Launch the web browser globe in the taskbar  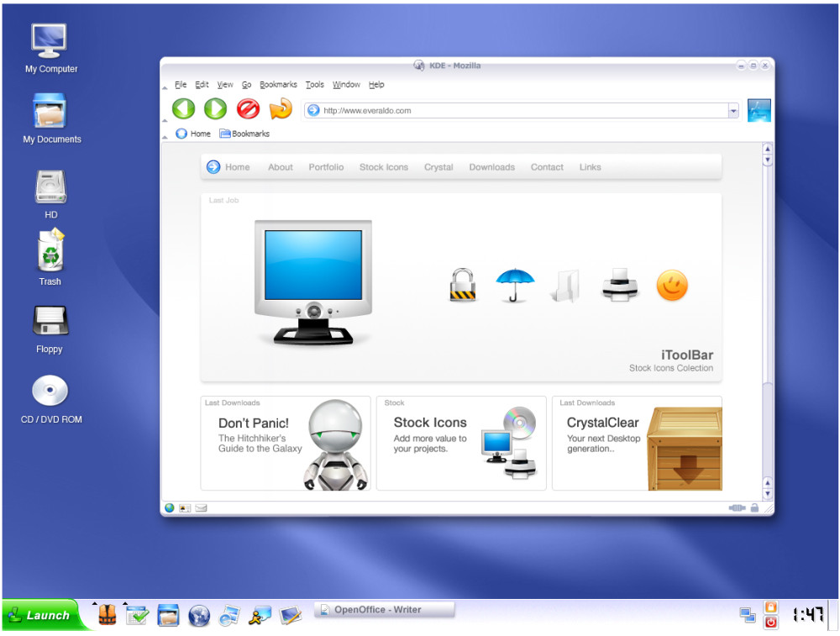199,616
